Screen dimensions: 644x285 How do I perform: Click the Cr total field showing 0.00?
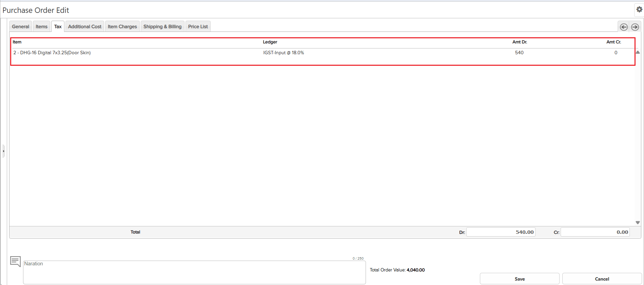[595, 232]
